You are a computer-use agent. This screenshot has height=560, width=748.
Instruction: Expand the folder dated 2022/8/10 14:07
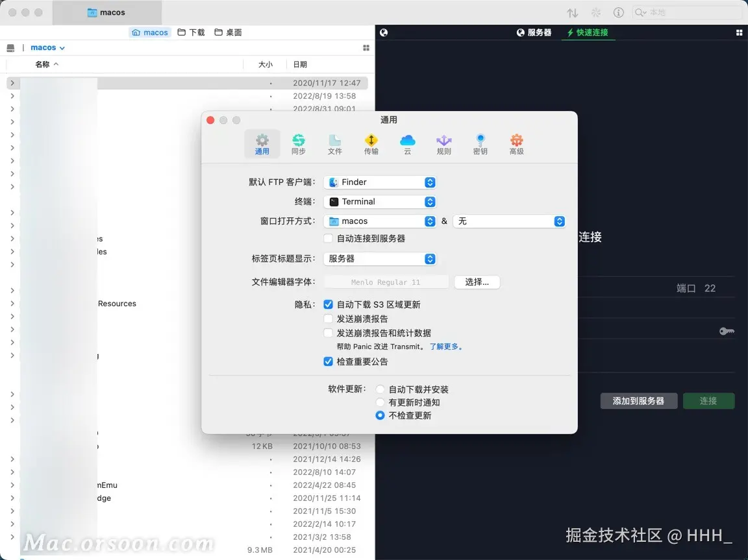[x=12, y=472]
